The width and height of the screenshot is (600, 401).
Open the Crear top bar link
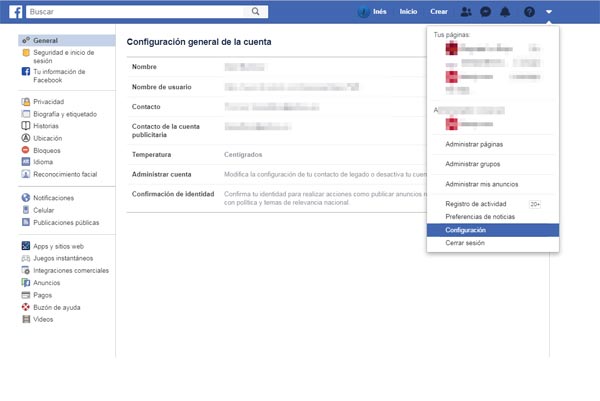coord(439,12)
